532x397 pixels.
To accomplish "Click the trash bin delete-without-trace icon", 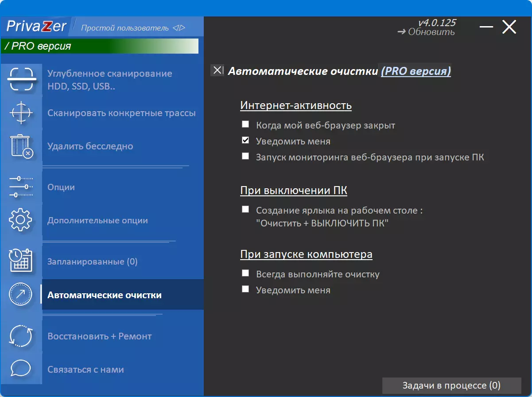I will (21, 146).
